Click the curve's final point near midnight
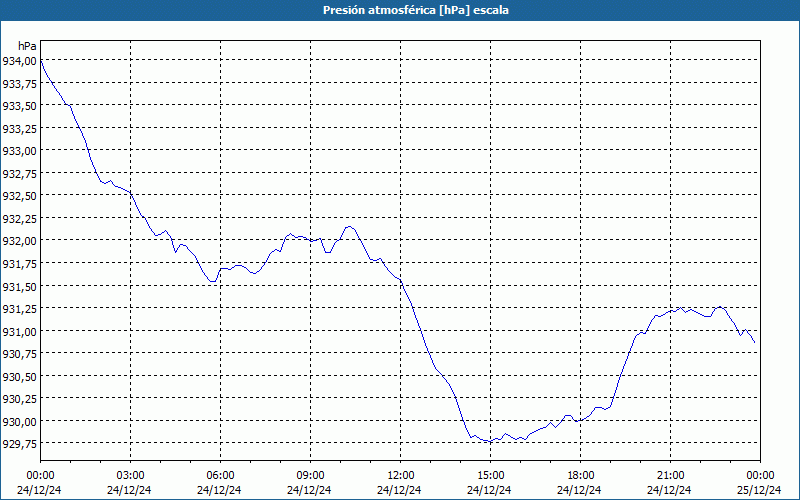800x500 pixels. tap(754, 342)
